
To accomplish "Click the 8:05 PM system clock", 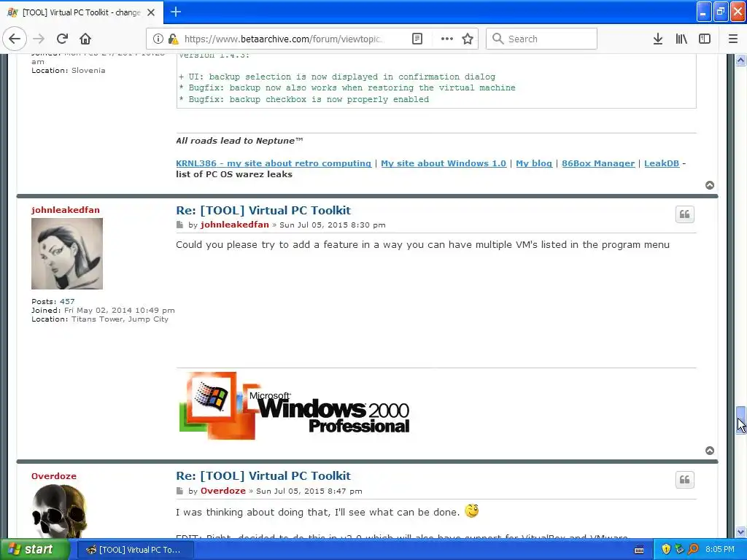I will [720, 549].
